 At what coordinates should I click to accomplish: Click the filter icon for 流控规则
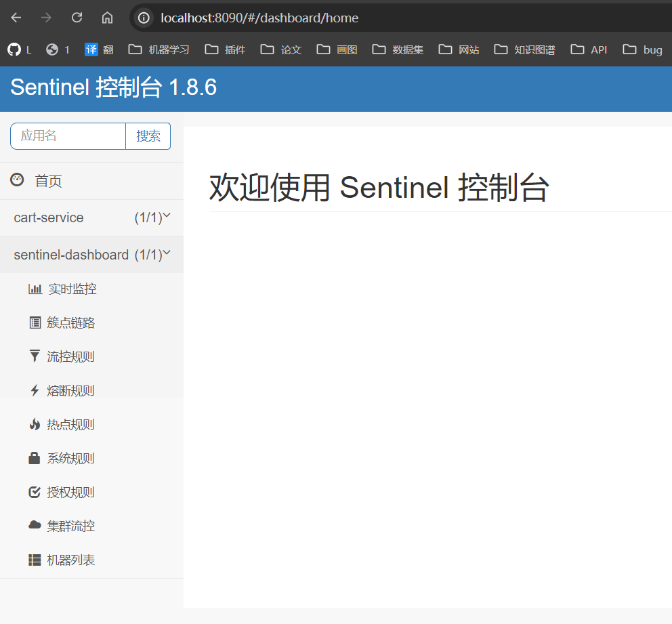pyautogui.click(x=35, y=356)
